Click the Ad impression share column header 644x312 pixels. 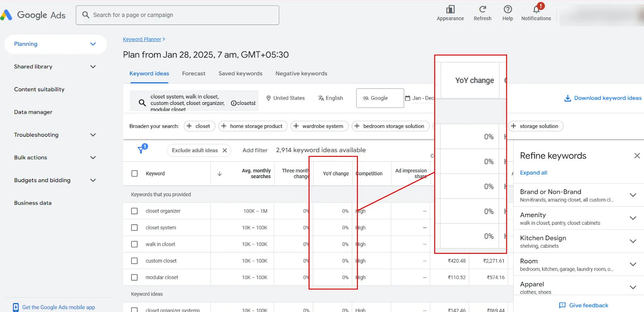[411, 174]
